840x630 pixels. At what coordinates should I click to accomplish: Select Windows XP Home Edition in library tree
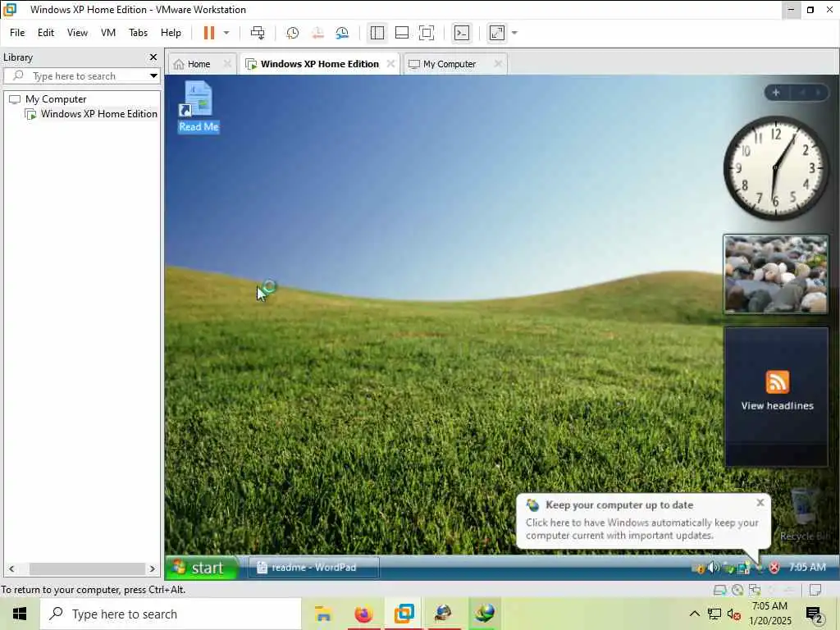coord(98,114)
